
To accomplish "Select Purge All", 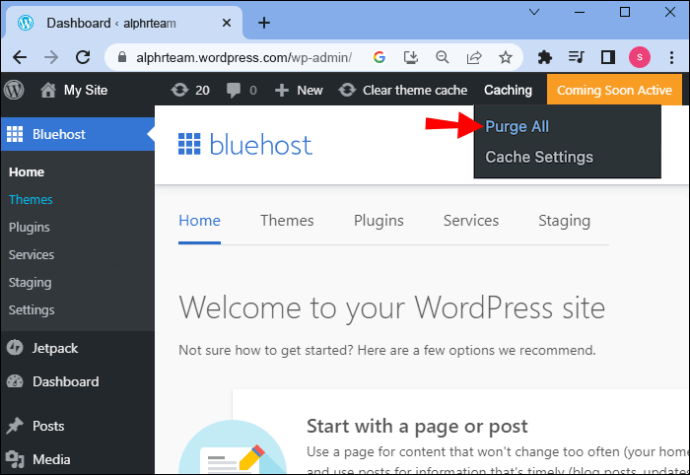I will pos(517,127).
